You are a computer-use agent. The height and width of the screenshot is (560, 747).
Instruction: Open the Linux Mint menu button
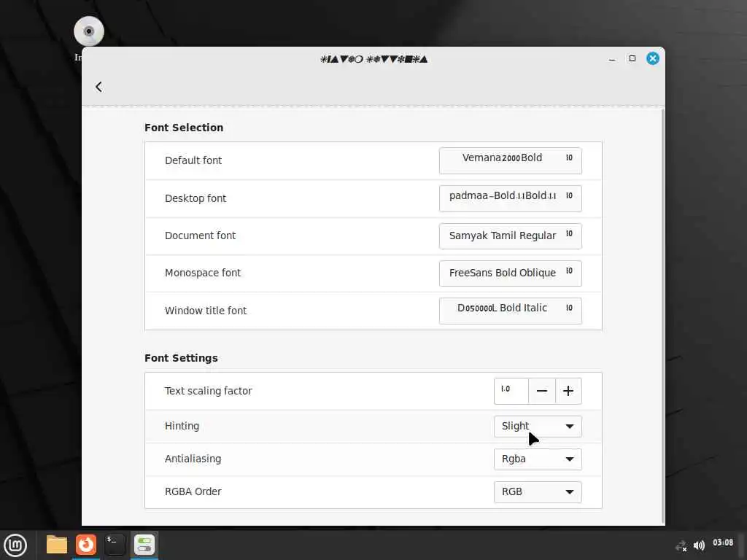coord(15,545)
